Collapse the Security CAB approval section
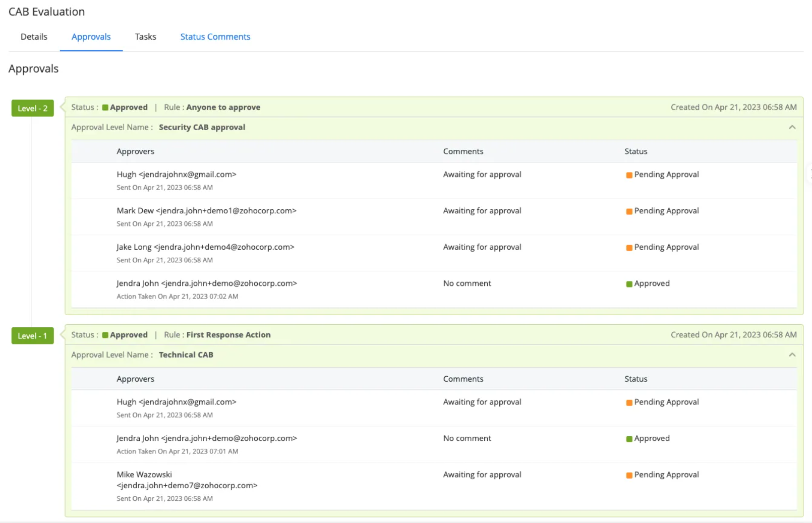Image resolution: width=812 pixels, height=523 pixels. (792, 127)
